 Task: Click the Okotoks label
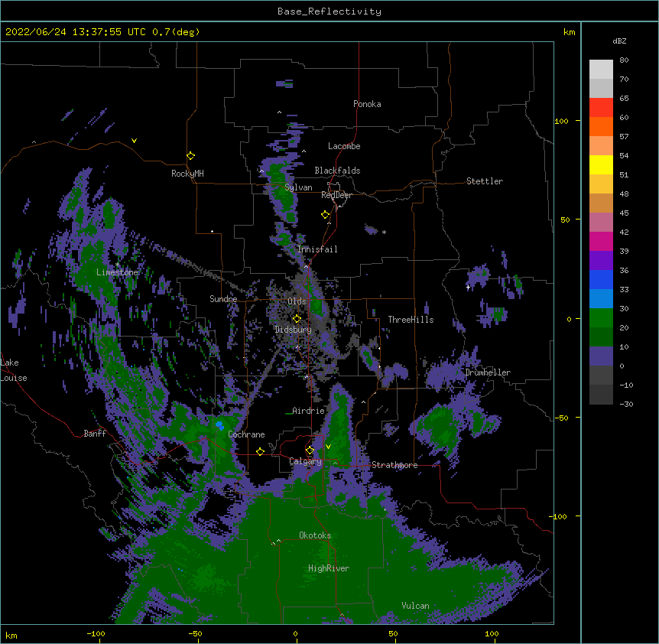click(315, 535)
